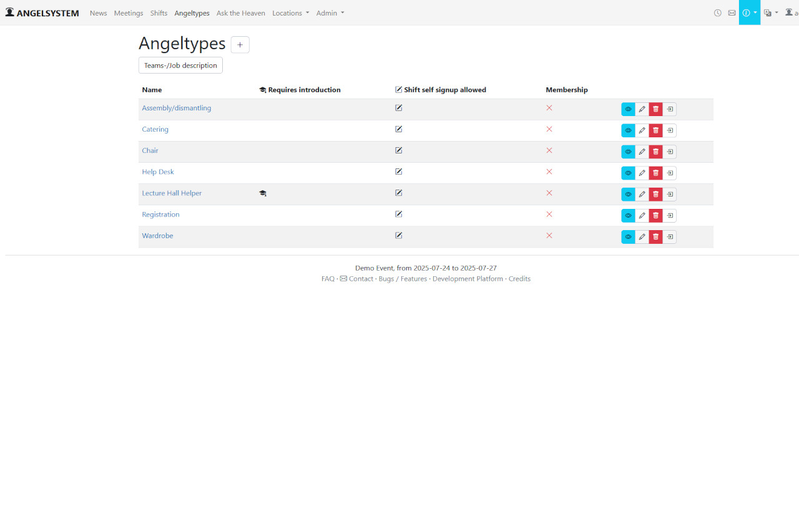The width and height of the screenshot is (799, 532).
Task: Click the Contact footer link
Action: (356, 279)
